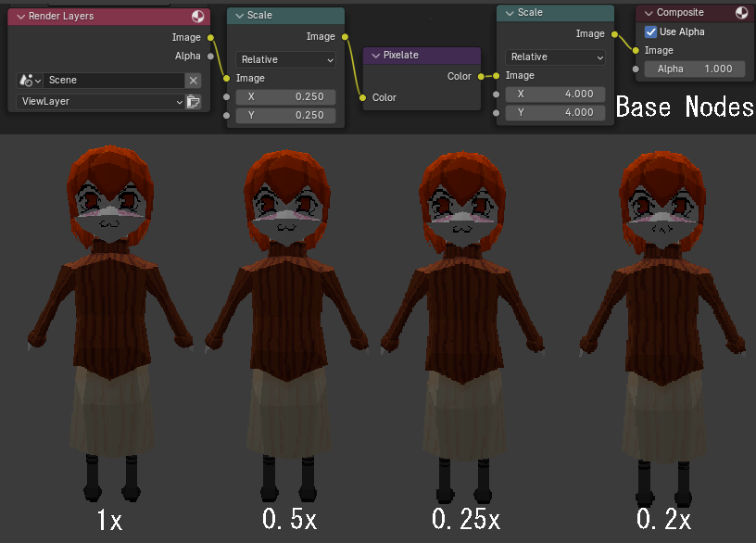Click the render ViewLayer icon button
This screenshot has height=543, width=756.
[x=193, y=102]
